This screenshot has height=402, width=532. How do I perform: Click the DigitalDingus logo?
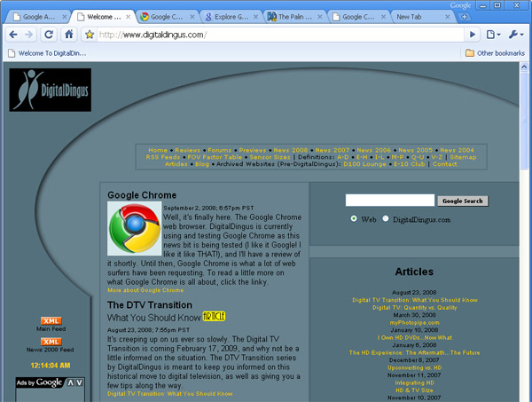51,90
